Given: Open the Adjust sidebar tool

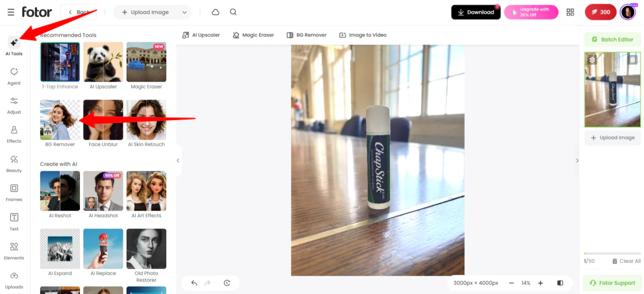Looking at the screenshot, I should [14, 105].
